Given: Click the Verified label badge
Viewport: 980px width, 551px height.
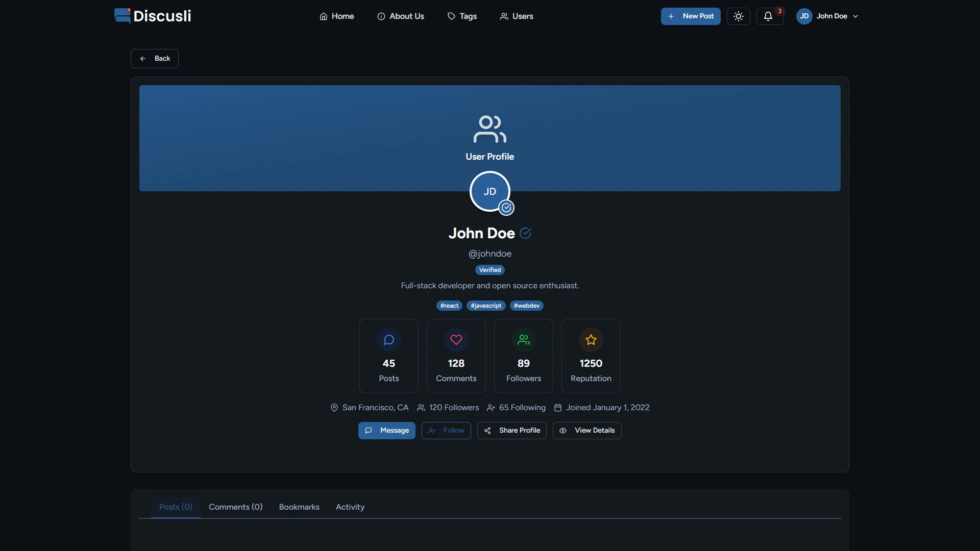Looking at the screenshot, I should tap(490, 270).
